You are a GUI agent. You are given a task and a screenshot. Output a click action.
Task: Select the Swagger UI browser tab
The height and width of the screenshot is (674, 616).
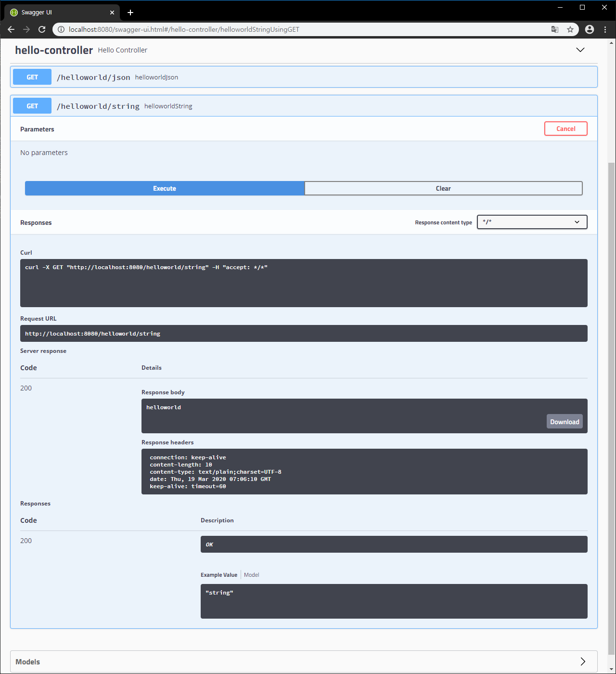(x=63, y=13)
